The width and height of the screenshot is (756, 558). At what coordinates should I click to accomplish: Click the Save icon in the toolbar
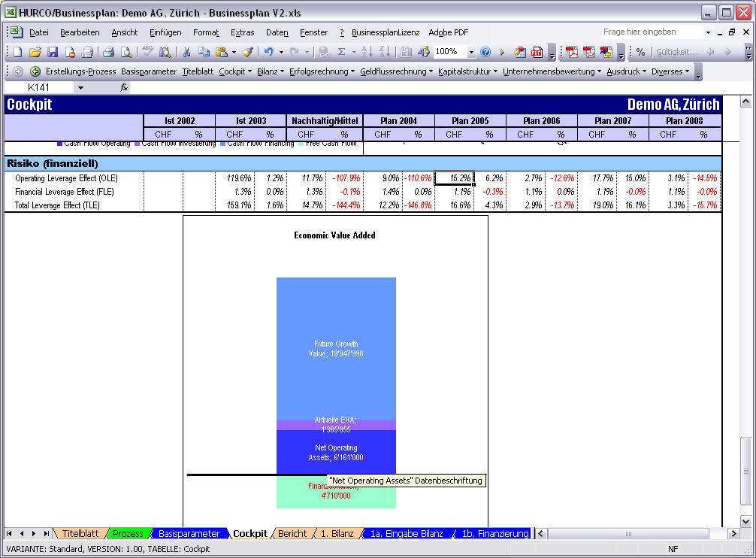(53, 52)
